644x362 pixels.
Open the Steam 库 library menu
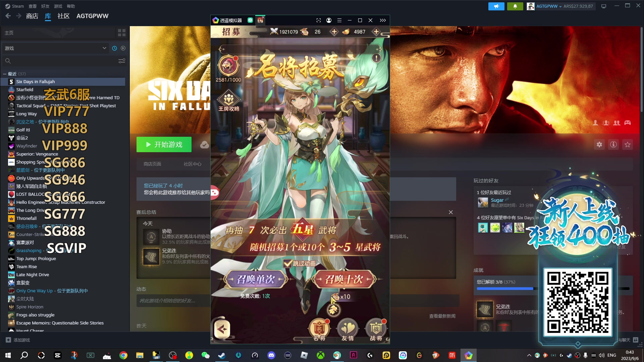coord(48,16)
